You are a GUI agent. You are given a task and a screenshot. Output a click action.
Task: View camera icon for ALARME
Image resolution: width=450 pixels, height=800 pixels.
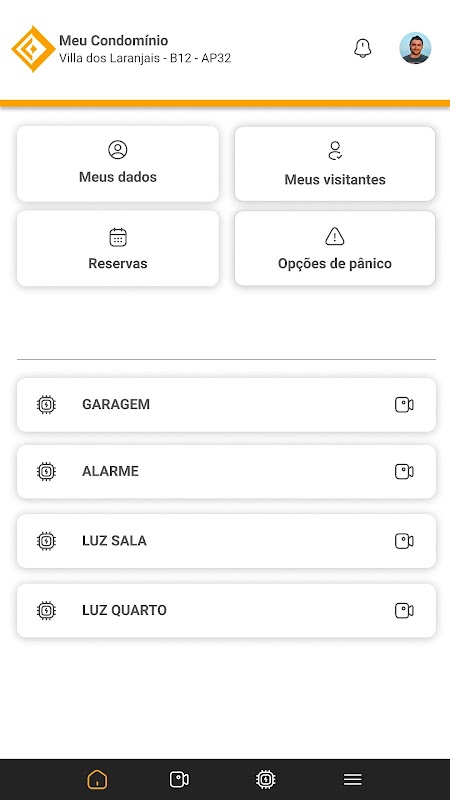point(404,471)
